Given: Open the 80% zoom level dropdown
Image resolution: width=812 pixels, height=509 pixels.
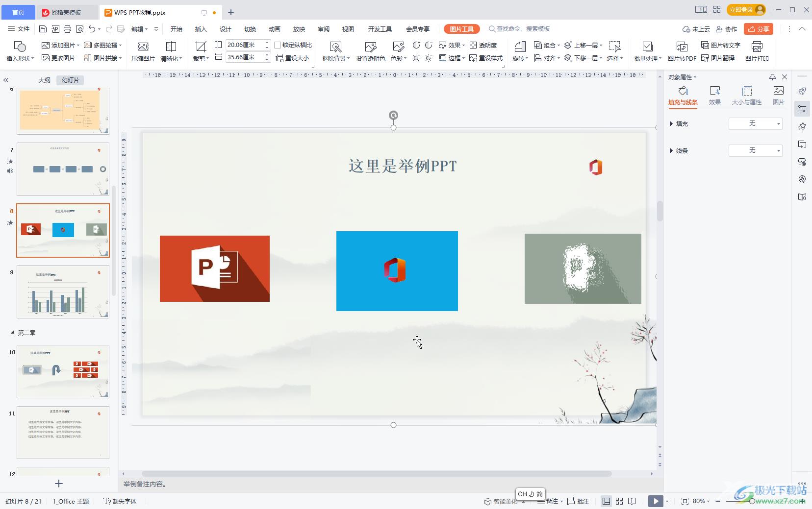Looking at the screenshot, I should (701, 501).
